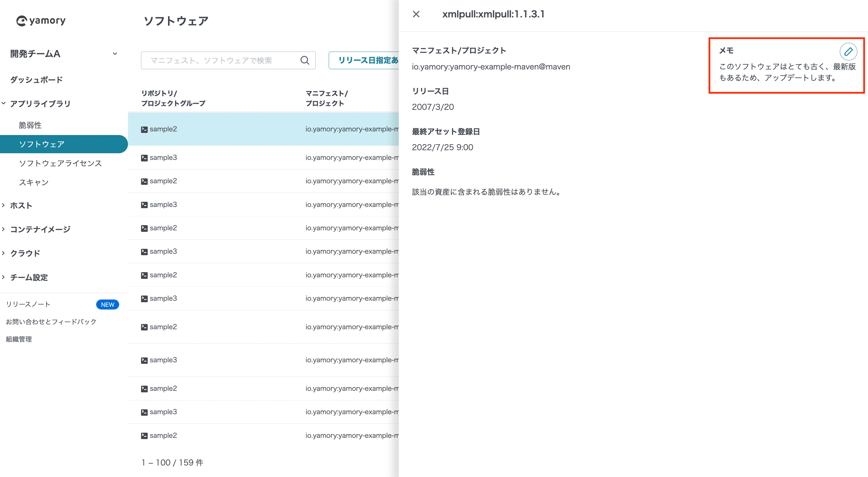
Task: Close the xmlpull:xmlpull:1.1.3.1 detail panel
Action: [416, 14]
